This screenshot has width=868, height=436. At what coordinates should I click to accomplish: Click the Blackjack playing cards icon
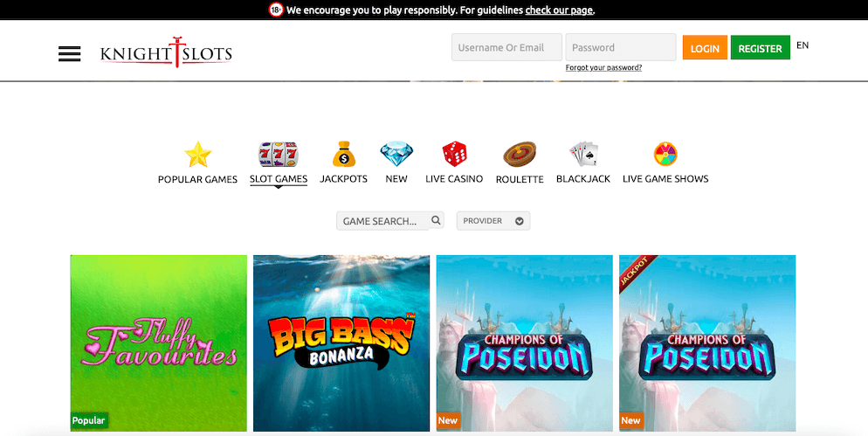pos(583,155)
